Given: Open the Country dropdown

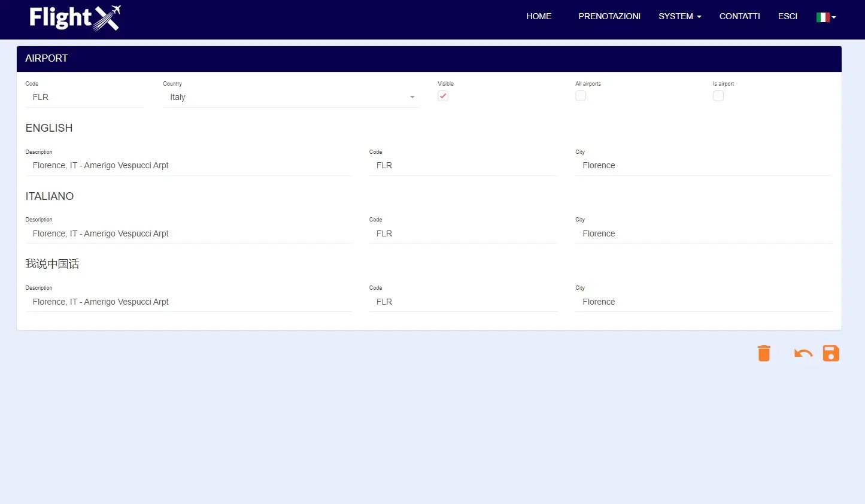Looking at the screenshot, I should click(412, 96).
